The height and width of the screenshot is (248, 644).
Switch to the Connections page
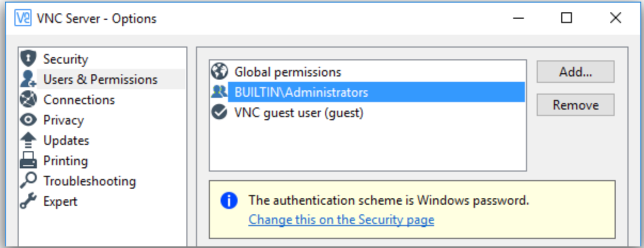click(79, 100)
